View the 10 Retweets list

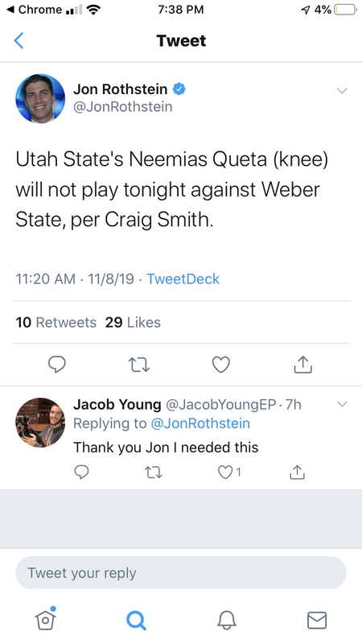coord(56,323)
